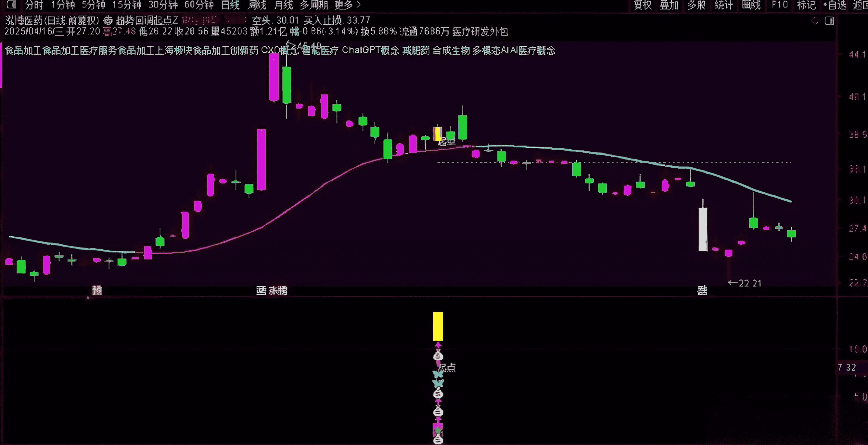868x445 pixels.
Task: Click the 7.32 value on indicator axis
Action: click(x=847, y=367)
